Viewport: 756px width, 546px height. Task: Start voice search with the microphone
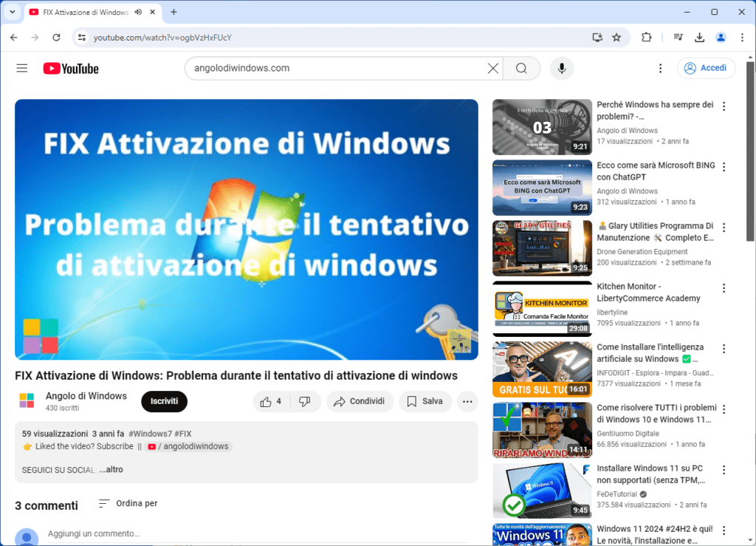coord(561,69)
